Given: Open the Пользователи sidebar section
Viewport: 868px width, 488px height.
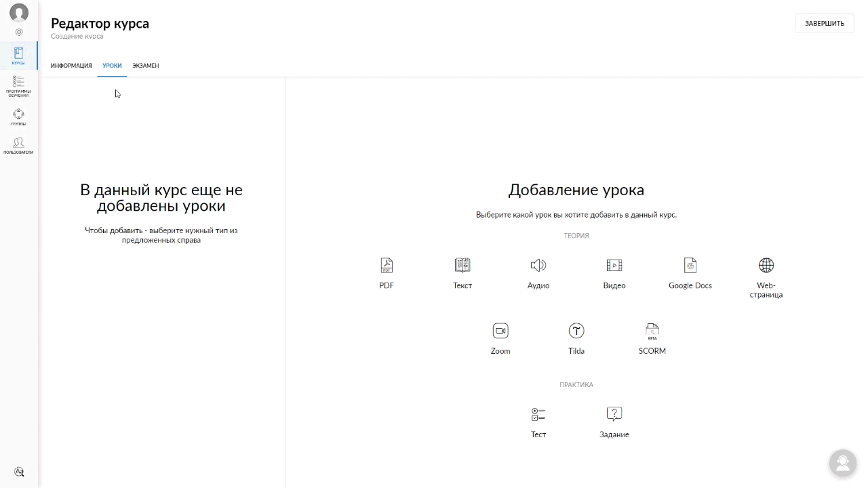Looking at the screenshot, I should pyautogui.click(x=18, y=146).
